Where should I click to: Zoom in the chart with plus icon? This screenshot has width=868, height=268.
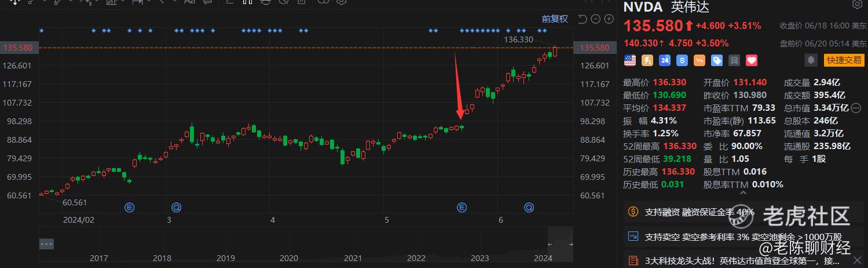click(x=609, y=19)
